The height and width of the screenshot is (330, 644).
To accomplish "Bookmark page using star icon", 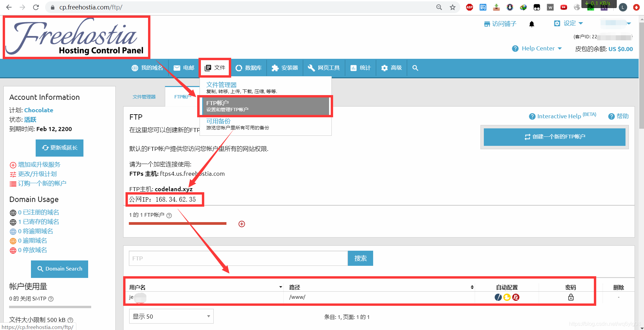I will [453, 7].
